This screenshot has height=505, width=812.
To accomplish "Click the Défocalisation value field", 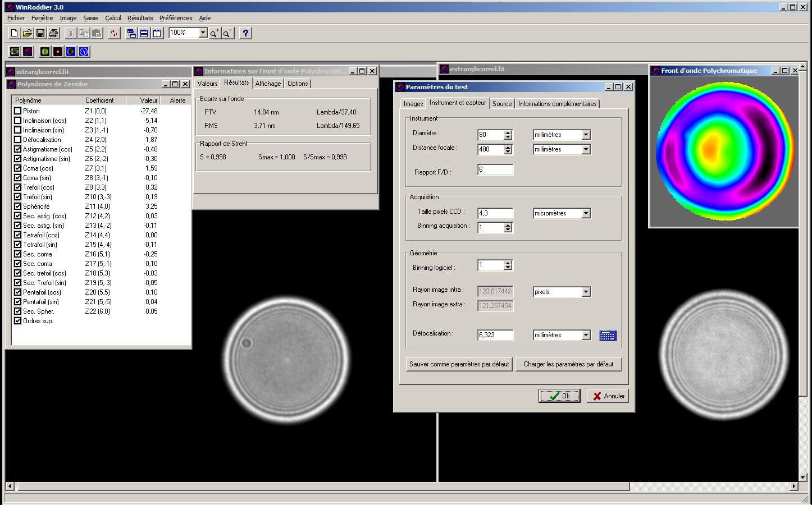I will [495, 335].
